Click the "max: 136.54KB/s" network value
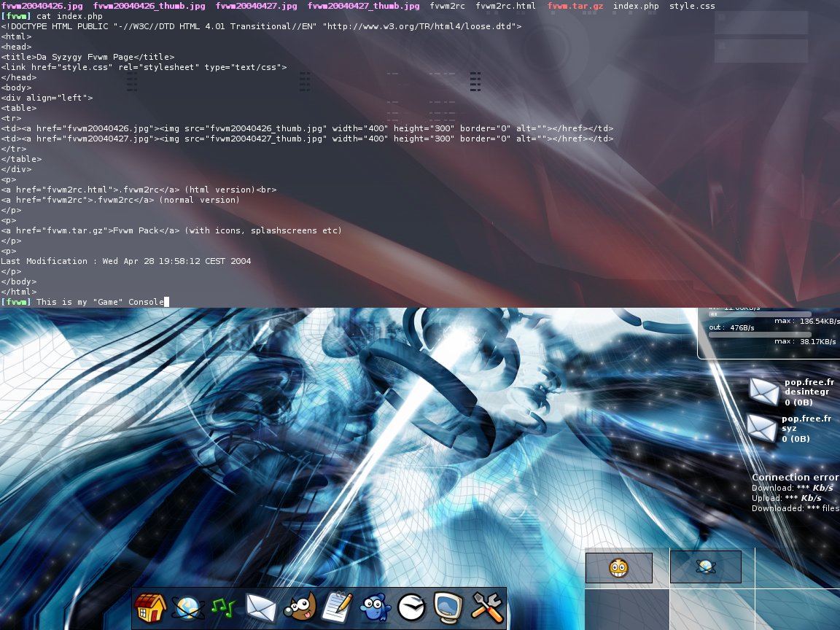 tap(806, 321)
